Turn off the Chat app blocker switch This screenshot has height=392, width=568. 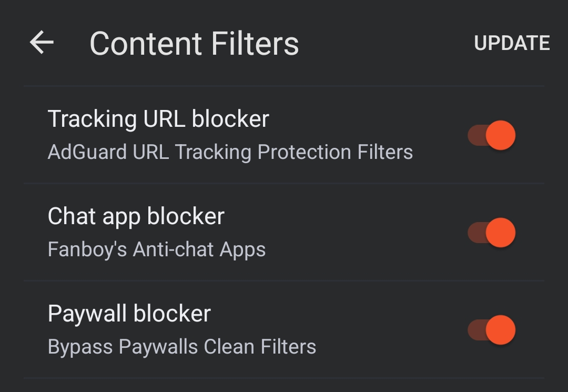pyautogui.click(x=492, y=233)
